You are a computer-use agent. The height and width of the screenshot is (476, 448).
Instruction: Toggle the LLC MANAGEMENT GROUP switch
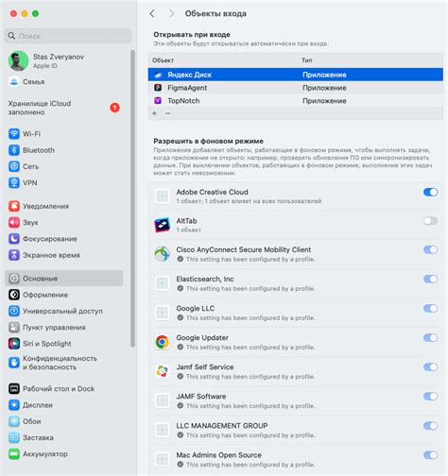pyautogui.click(x=430, y=426)
